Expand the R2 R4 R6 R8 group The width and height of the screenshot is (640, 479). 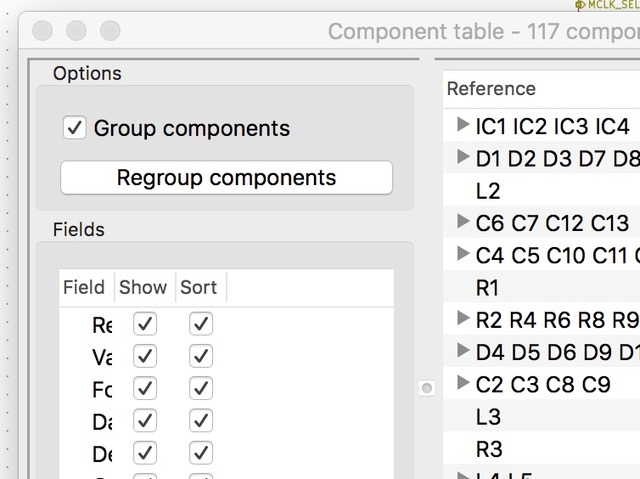462,318
